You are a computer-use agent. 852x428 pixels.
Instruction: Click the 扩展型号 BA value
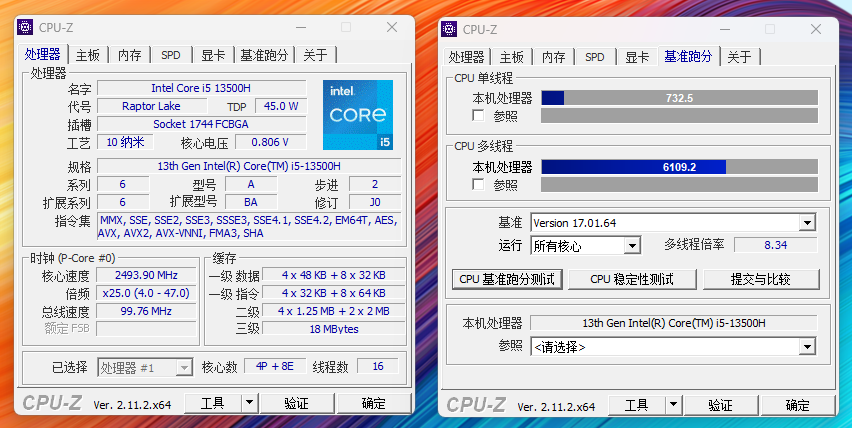(x=251, y=202)
